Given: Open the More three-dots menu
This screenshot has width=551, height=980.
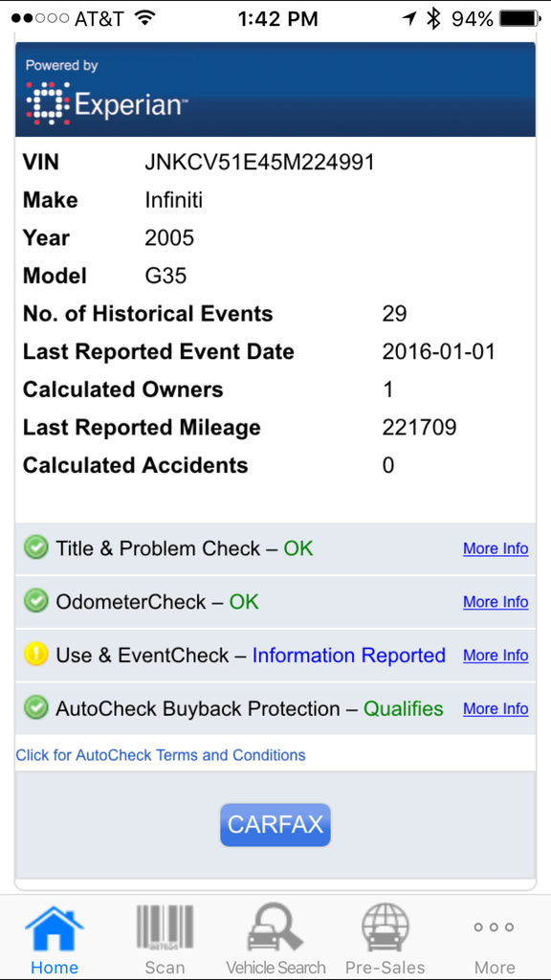Looking at the screenshot, I should tap(494, 926).
